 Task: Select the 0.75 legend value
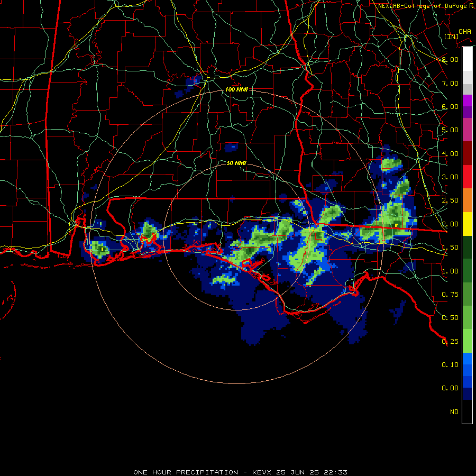pyautogui.click(x=450, y=295)
